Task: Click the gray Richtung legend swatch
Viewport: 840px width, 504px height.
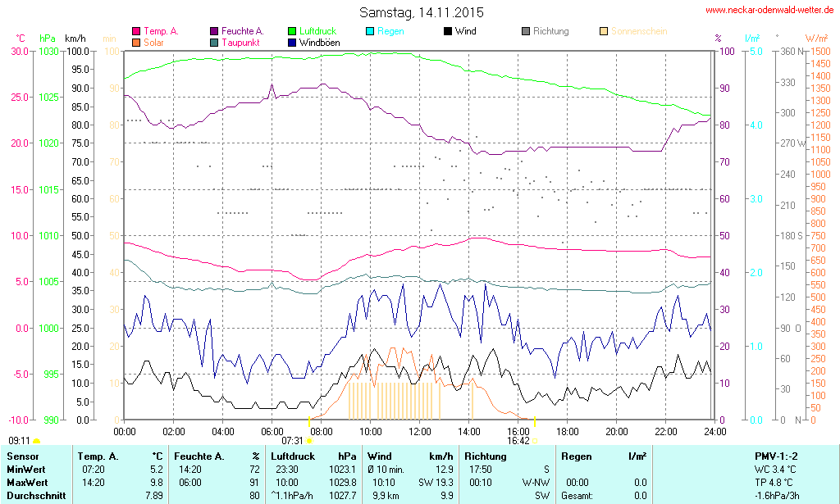Action: [526, 31]
